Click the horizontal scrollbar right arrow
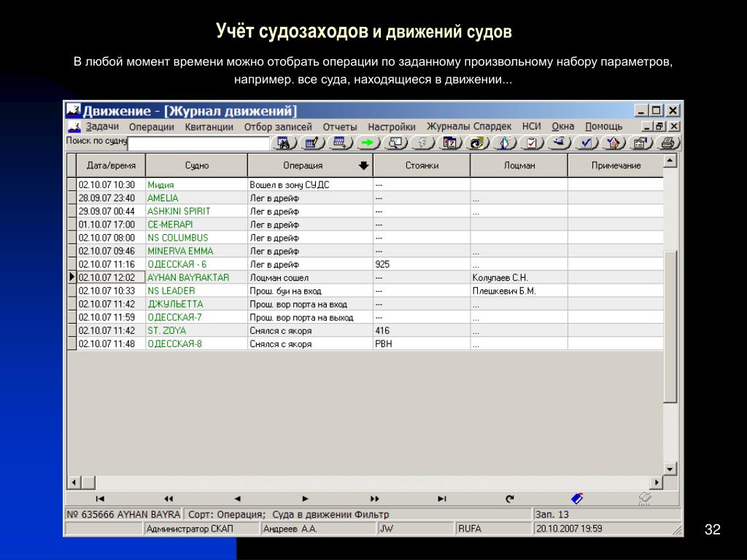 pyautogui.click(x=657, y=483)
